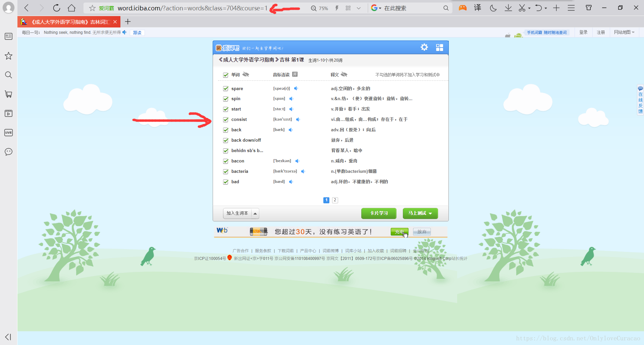Go to page 2 of word list
644x345 pixels.
pyautogui.click(x=335, y=200)
